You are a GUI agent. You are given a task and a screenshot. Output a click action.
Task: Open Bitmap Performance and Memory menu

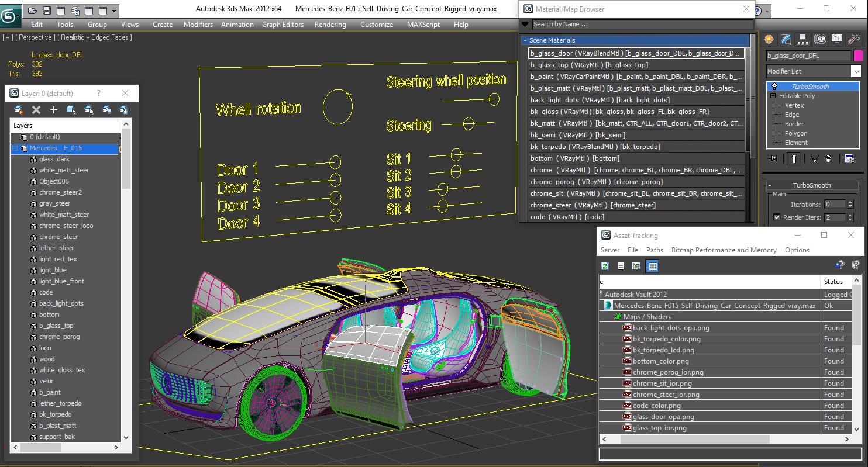(724, 250)
